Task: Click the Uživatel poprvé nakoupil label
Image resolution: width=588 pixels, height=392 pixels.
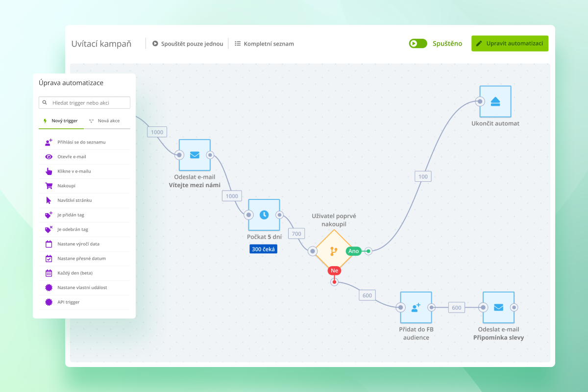Action: point(334,220)
